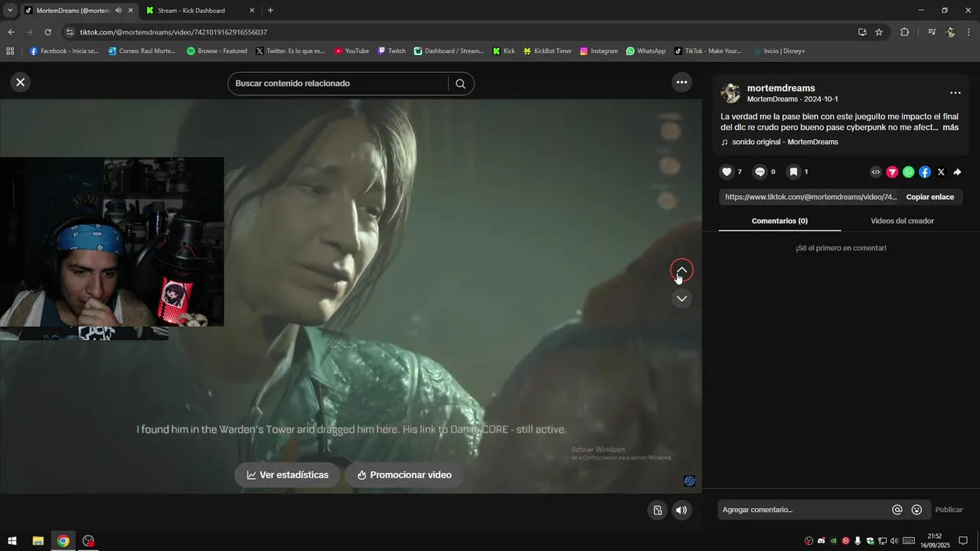Open the Chrome extensions puzzle icon

click(x=904, y=32)
